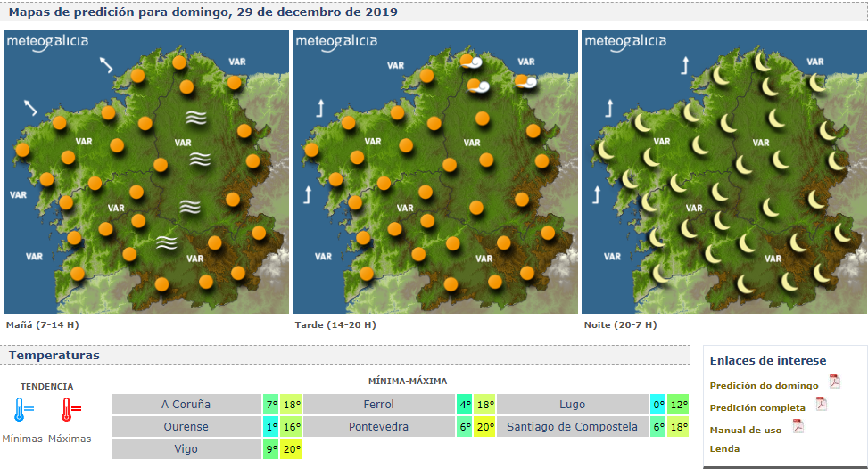This screenshot has height=476, width=868.
Task: Click Lugo maximum 12° cell
Action: pyautogui.click(x=678, y=404)
